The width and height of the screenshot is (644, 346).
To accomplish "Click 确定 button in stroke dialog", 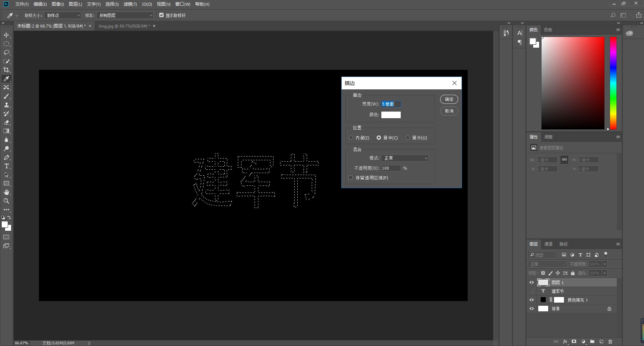I will (x=449, y=99).
